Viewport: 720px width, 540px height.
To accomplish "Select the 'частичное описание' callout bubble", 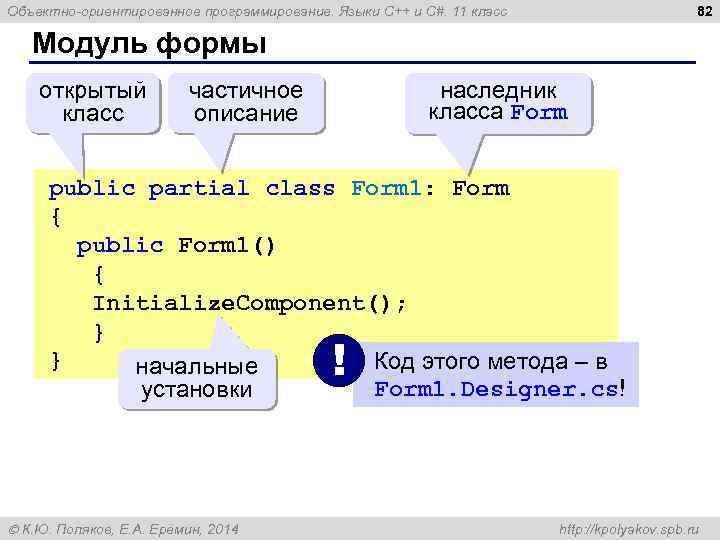I will coord(246,102).
